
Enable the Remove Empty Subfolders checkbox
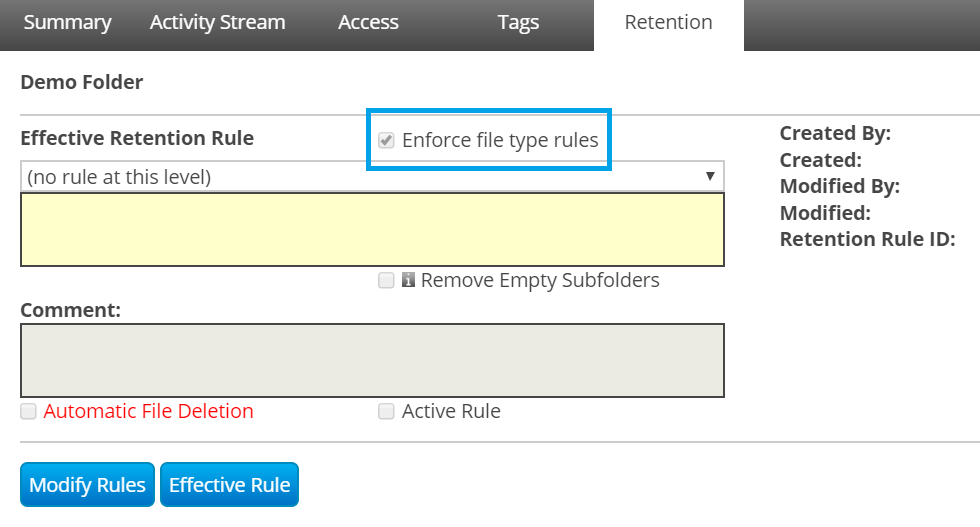[386, 281]
